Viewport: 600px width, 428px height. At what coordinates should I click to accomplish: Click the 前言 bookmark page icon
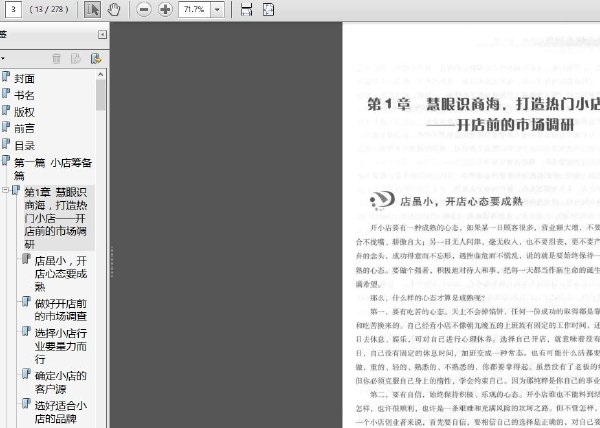point(6,127)
